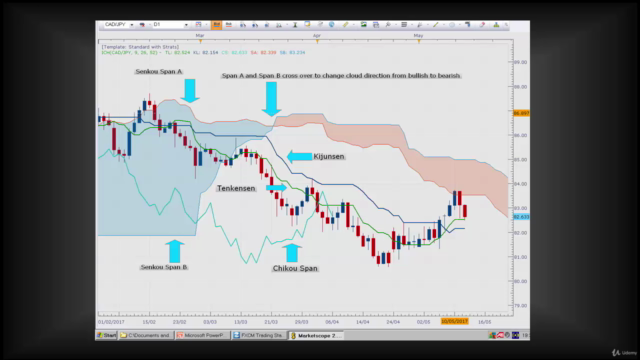
Task: Click the May month marker on timeline
Action: point(418,36)
